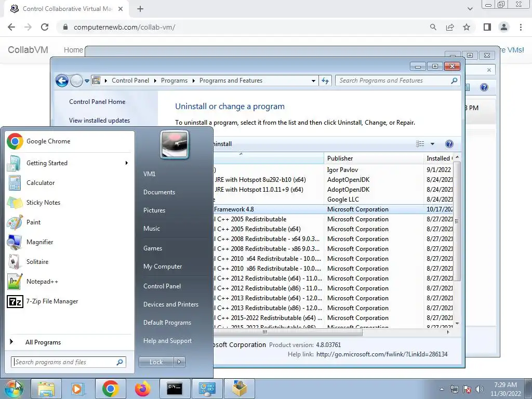Open a new browser tab

coord(140,9)
